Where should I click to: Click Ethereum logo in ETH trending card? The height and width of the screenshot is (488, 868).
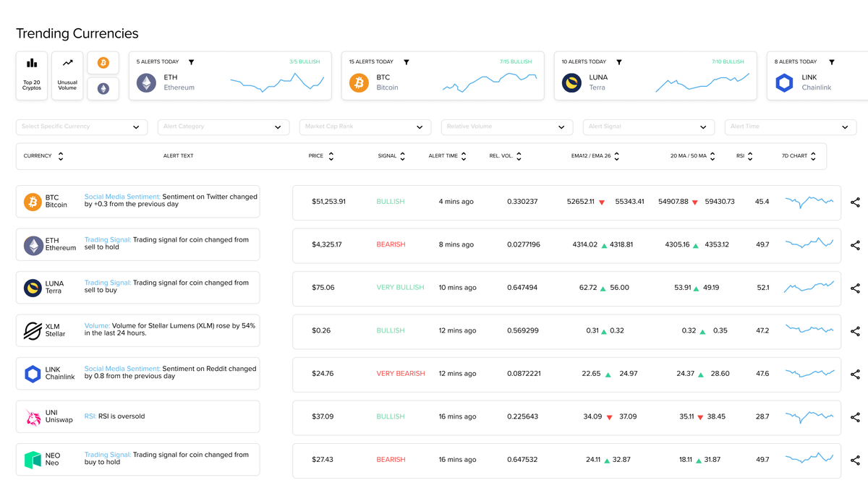point(147,82)
